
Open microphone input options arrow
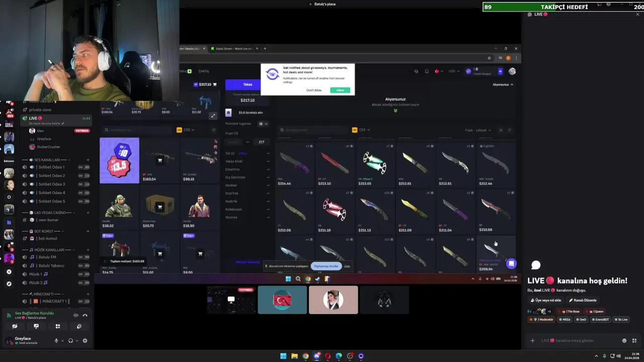62,340
